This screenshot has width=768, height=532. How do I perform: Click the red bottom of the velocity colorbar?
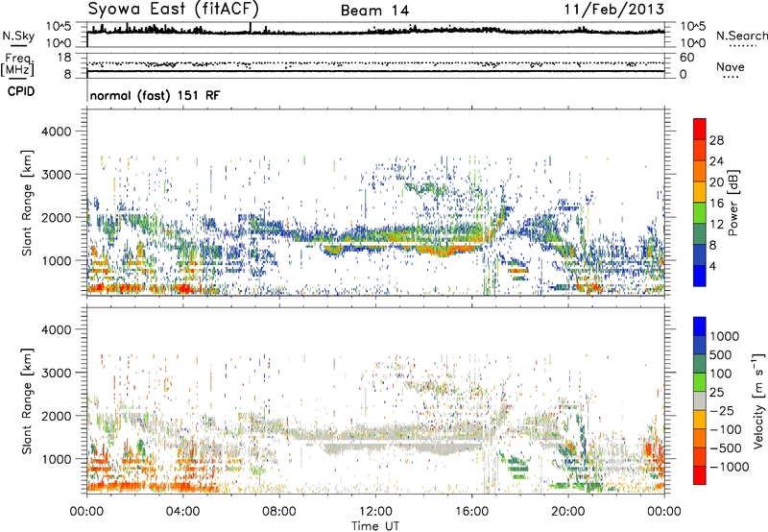700,475
